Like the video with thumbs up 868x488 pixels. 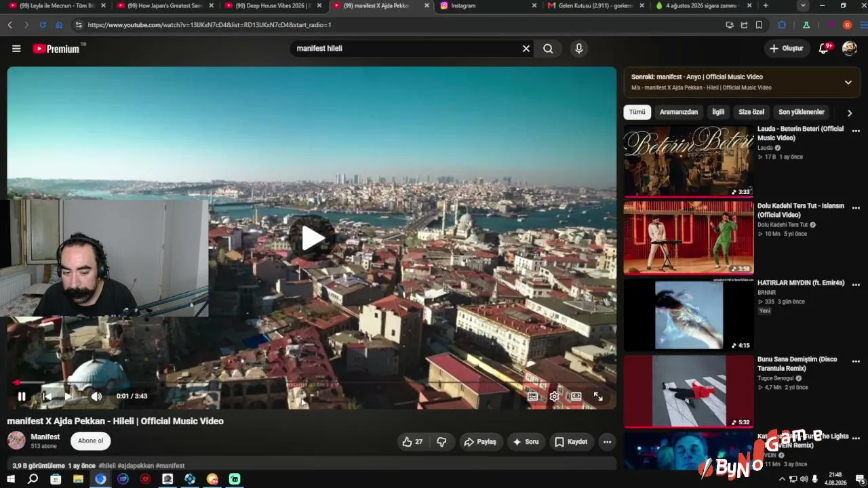point(413,442)
